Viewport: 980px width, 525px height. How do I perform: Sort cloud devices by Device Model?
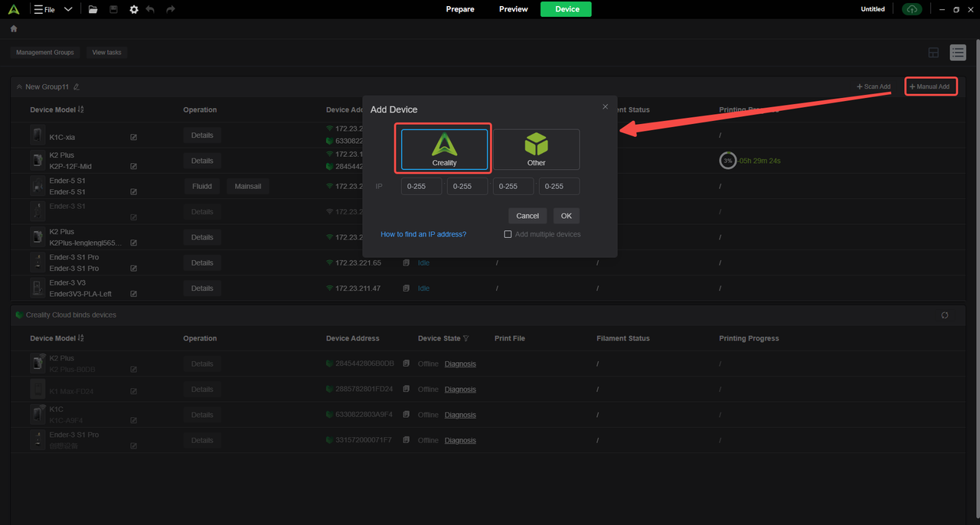81,338
